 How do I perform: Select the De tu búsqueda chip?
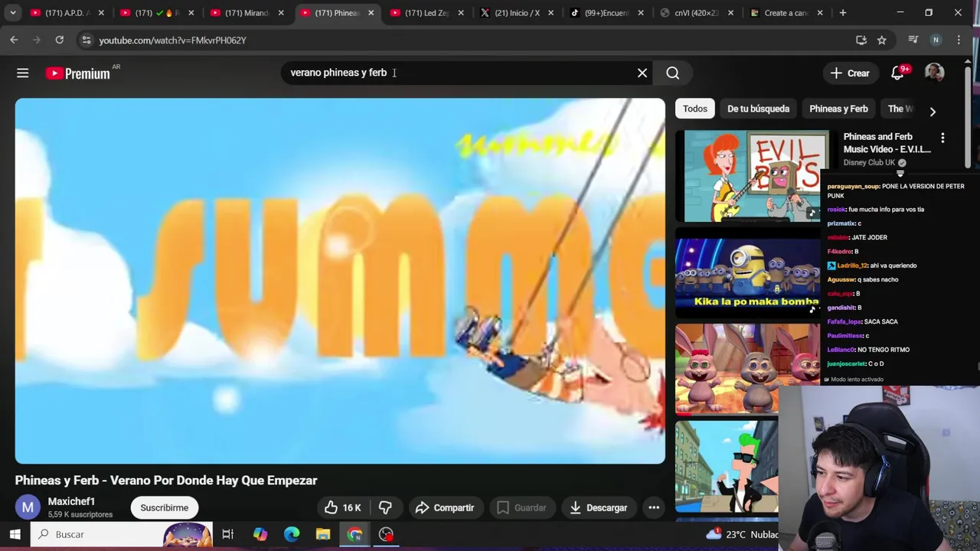click(x=758, y=109)
